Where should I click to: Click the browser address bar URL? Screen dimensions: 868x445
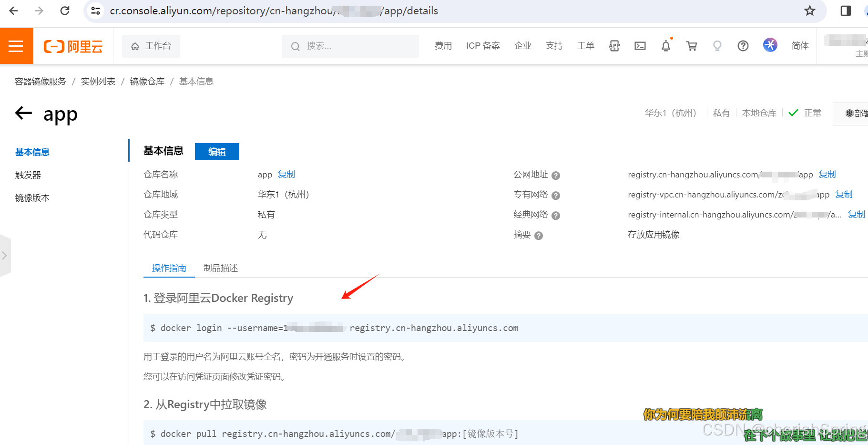point(274,10)
